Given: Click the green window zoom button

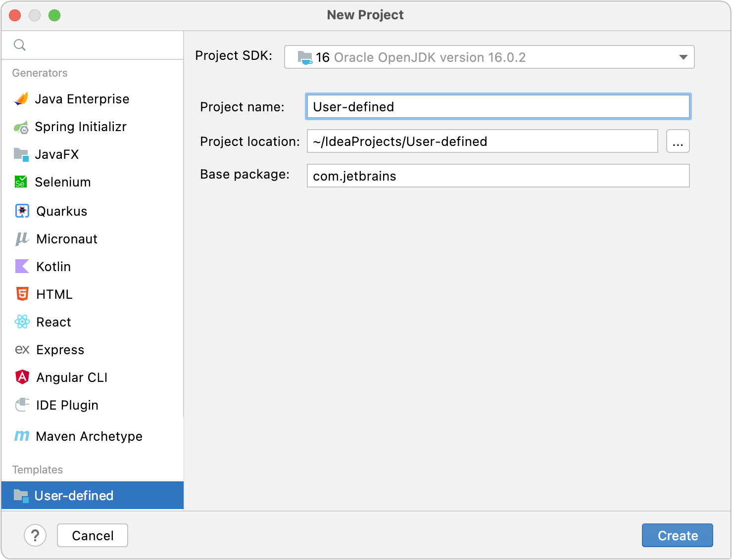Looking at the screenshot, I should [x=54, y=15].
